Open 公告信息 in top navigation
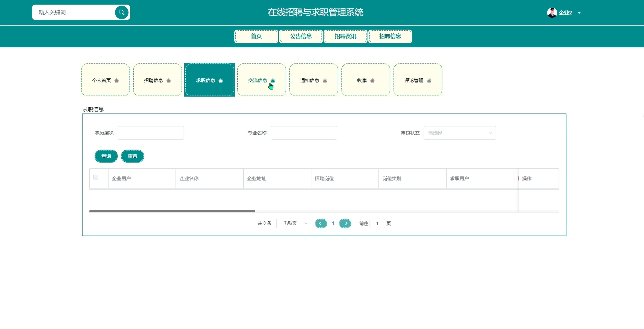This screenshot has height=329, width=644. tap(301, 36)
